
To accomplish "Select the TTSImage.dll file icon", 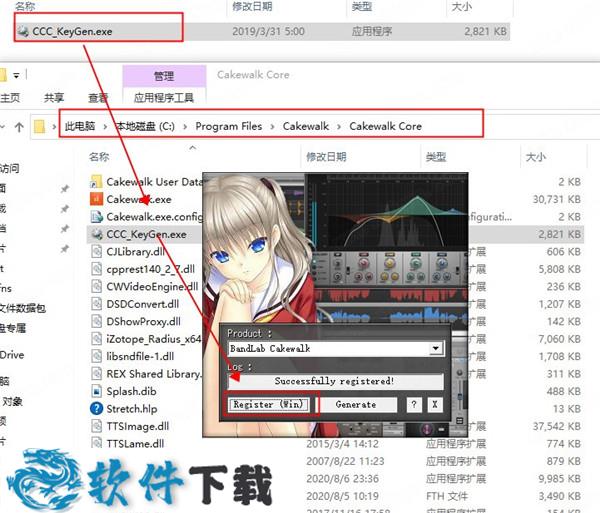I will click(x=96, y=426).
